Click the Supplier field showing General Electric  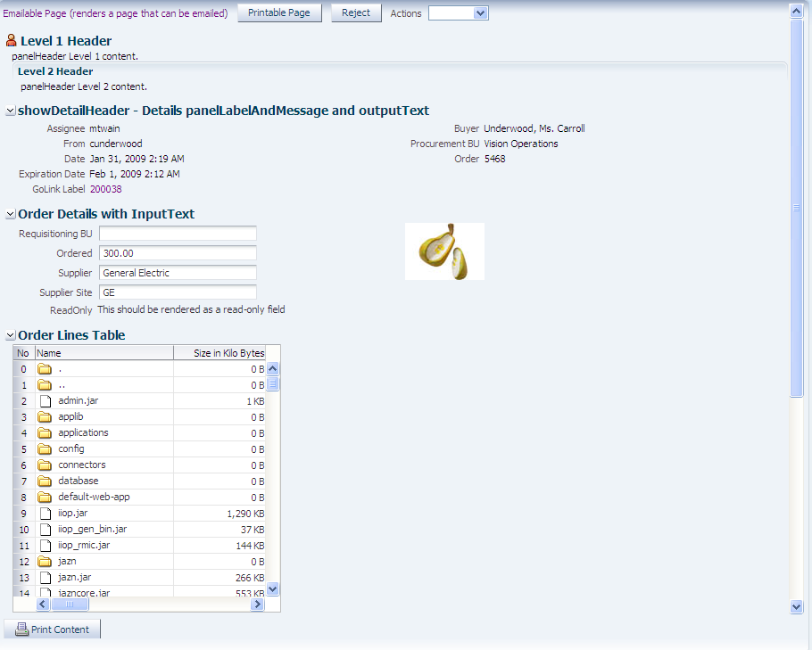[177, 273]
